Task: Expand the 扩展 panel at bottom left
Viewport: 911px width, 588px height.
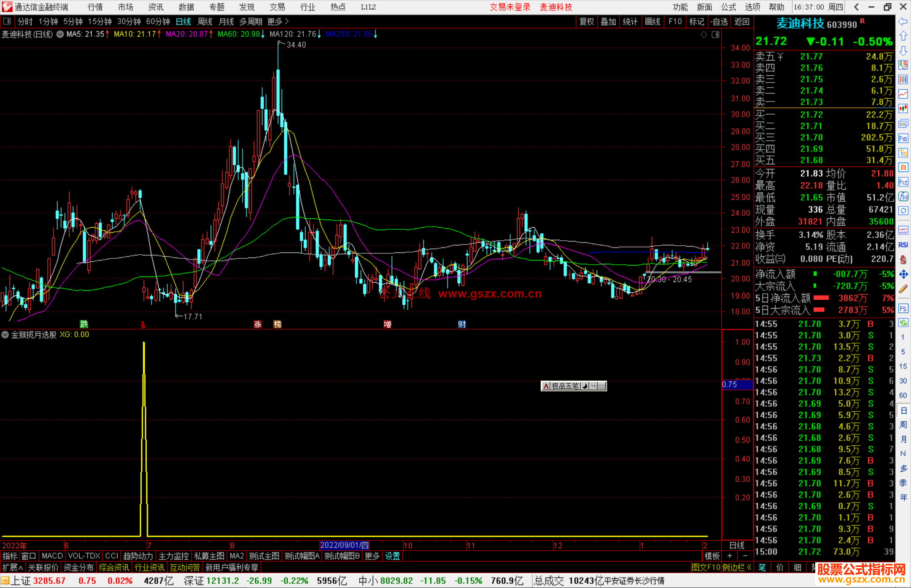Action: tap(13, 567)
